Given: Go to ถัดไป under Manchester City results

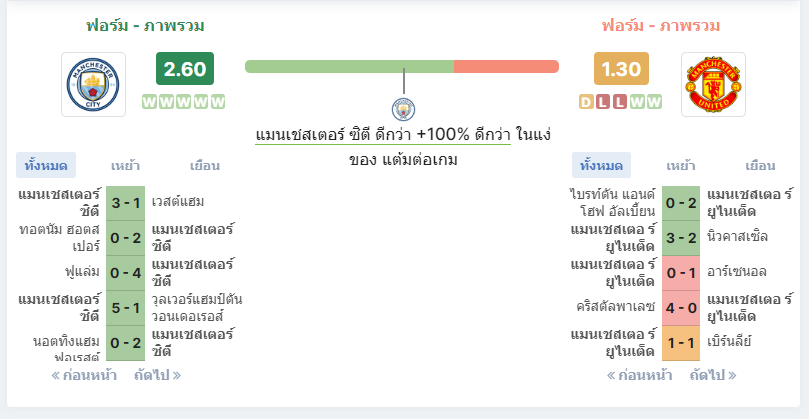Looking at the screenshot, I should point(157,375).
